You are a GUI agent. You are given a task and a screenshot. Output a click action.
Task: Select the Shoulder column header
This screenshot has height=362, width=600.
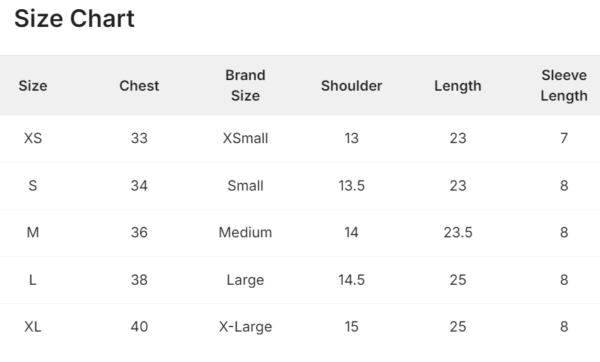click(x=352, y=86)
